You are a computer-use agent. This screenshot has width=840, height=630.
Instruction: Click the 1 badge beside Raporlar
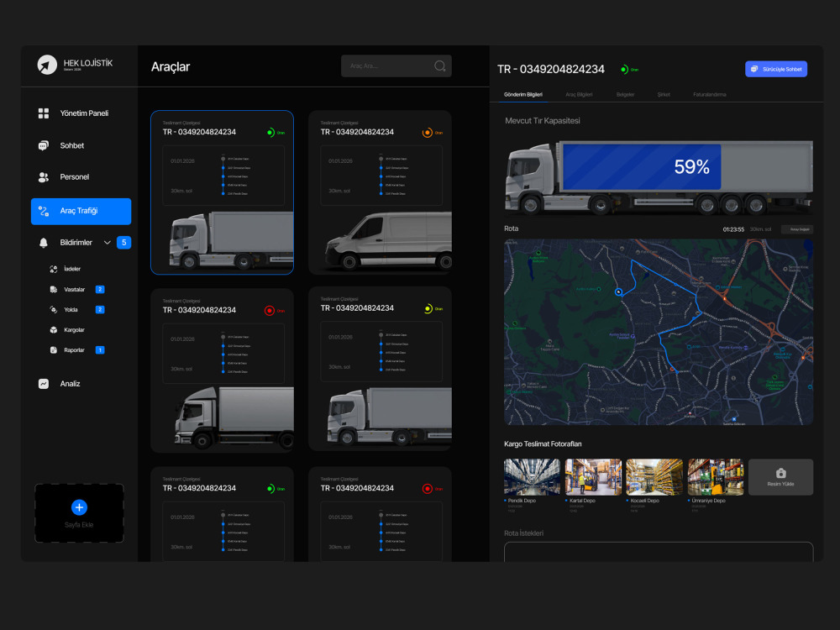(100, 350)
